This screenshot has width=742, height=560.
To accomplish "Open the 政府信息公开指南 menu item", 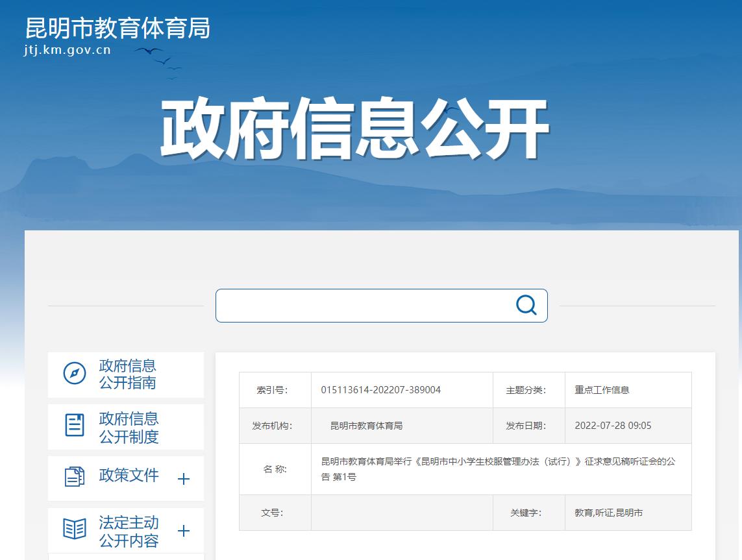I will click(x=128, y=374).
